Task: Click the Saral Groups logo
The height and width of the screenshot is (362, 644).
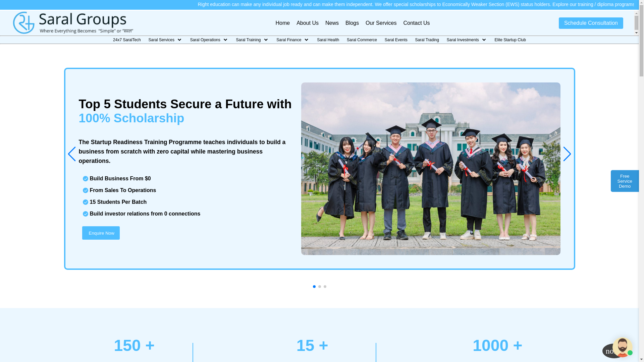Action: coord(73,23)
